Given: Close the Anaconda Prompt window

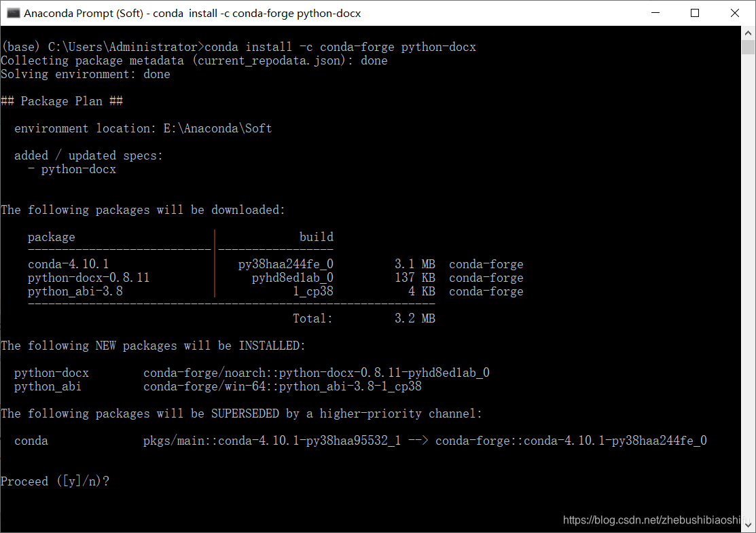Looking at the screenshot, I should [735, 13].
